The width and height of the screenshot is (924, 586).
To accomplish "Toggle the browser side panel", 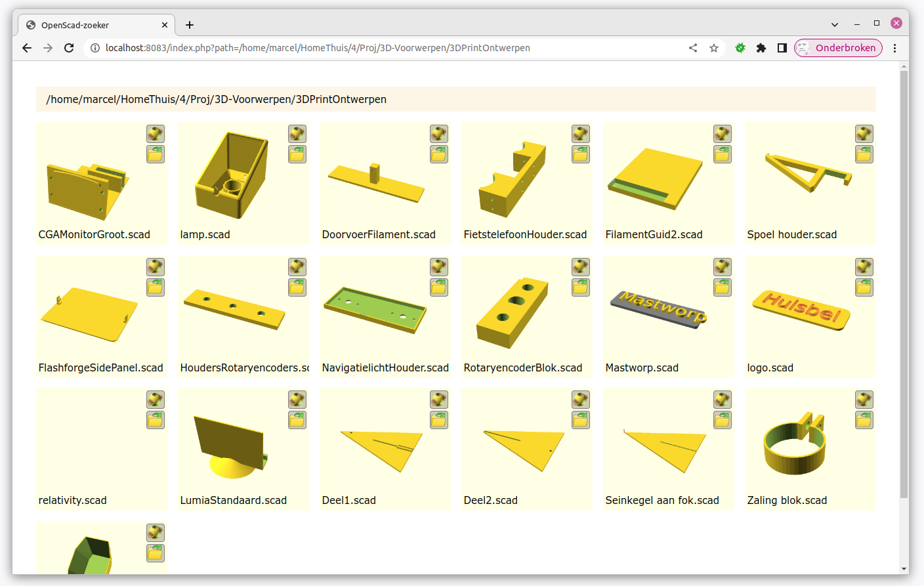I will (x=782, y=48).
